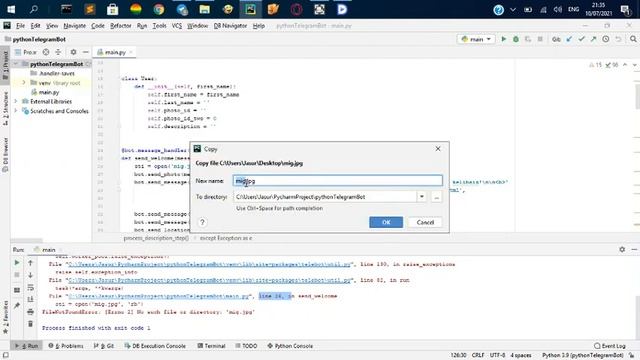Click the green Run button in toolbar

(x=504, y=39)
